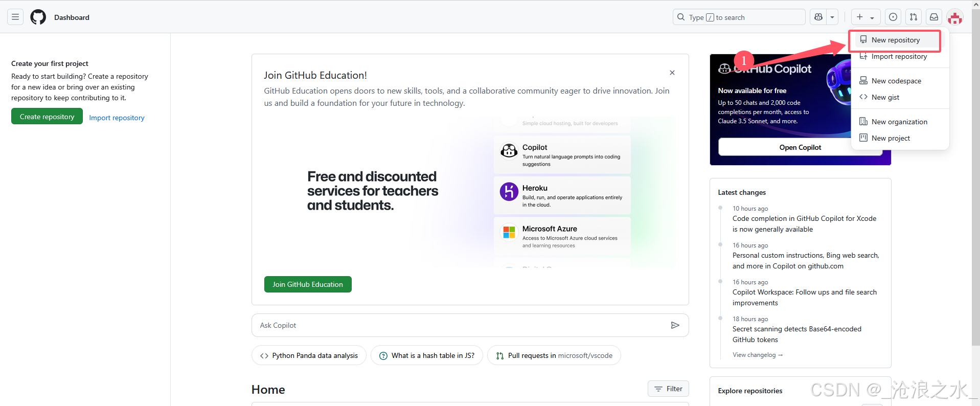
Task: Click the green 'Create repository' button
Action: click(47, 117)
